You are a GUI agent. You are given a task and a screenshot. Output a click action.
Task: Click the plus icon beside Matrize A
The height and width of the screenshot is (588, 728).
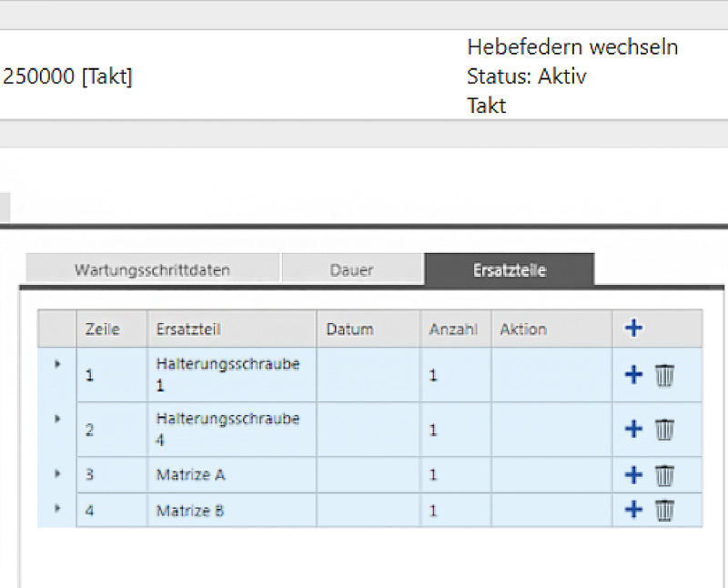(633, 474)
